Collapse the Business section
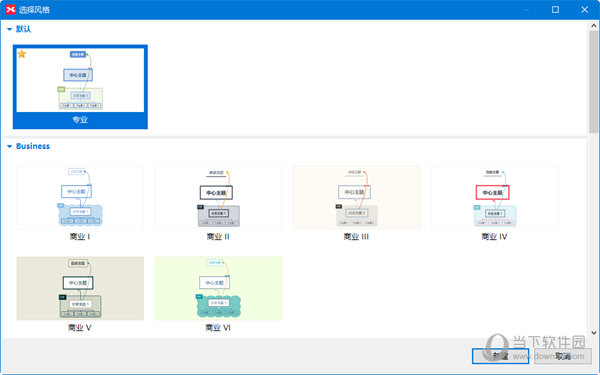Image resolution: width=600 pixels, height=375 pixels. [x=10, y=146]
